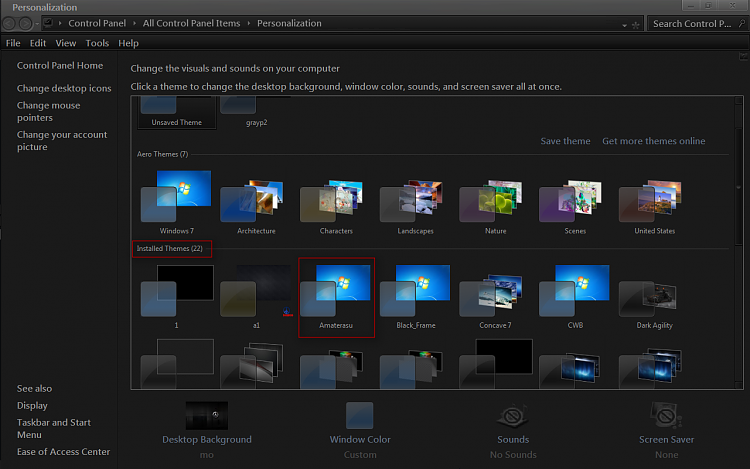Select the installed theme named 1
Screen dimensions: 750x469
click(176, 297)
